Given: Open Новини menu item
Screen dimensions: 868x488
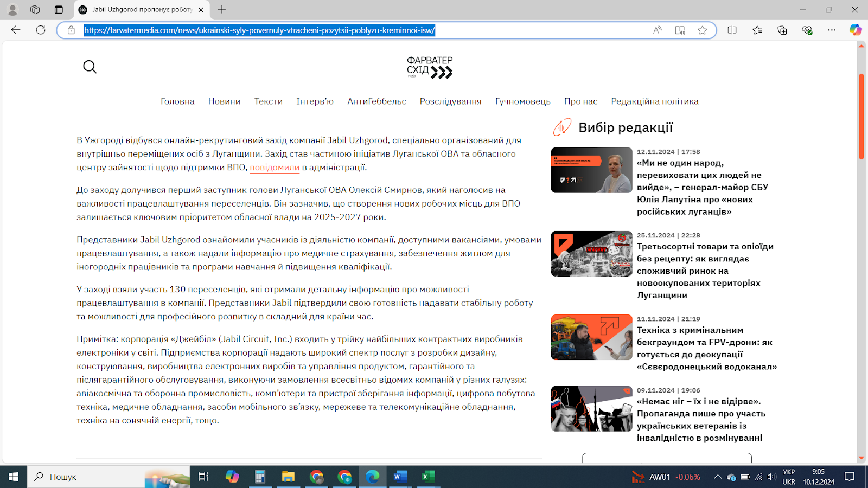Looking at the screenshot, I should click(x=224, y=101).
